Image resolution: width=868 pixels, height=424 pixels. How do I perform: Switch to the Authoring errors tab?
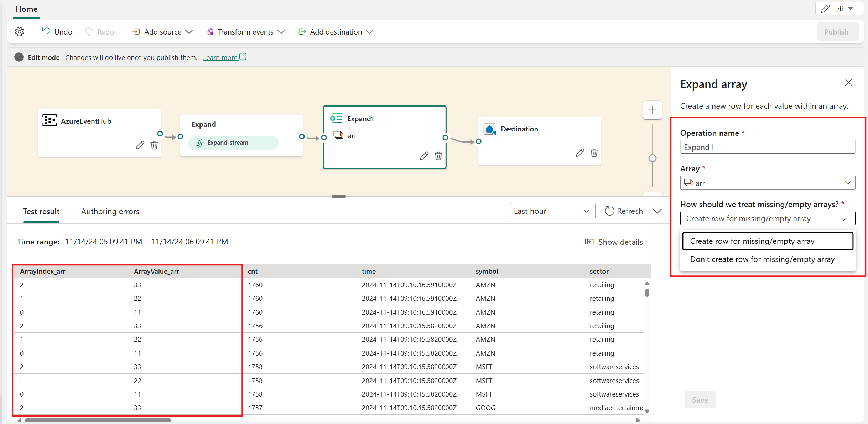(x=110, y=211)
